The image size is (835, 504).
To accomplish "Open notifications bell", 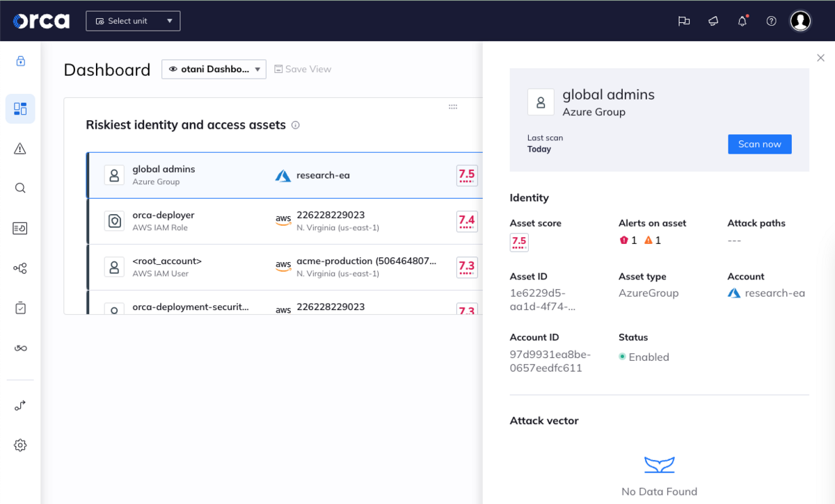I will 742,21.
